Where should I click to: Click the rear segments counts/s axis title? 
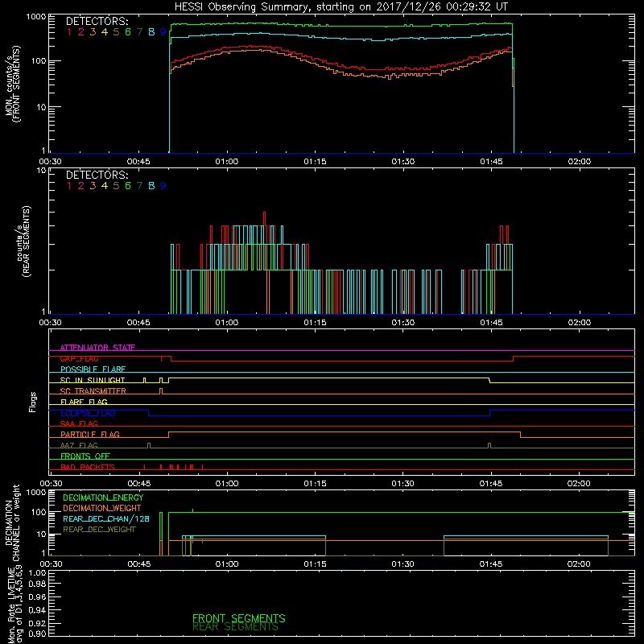23,242
